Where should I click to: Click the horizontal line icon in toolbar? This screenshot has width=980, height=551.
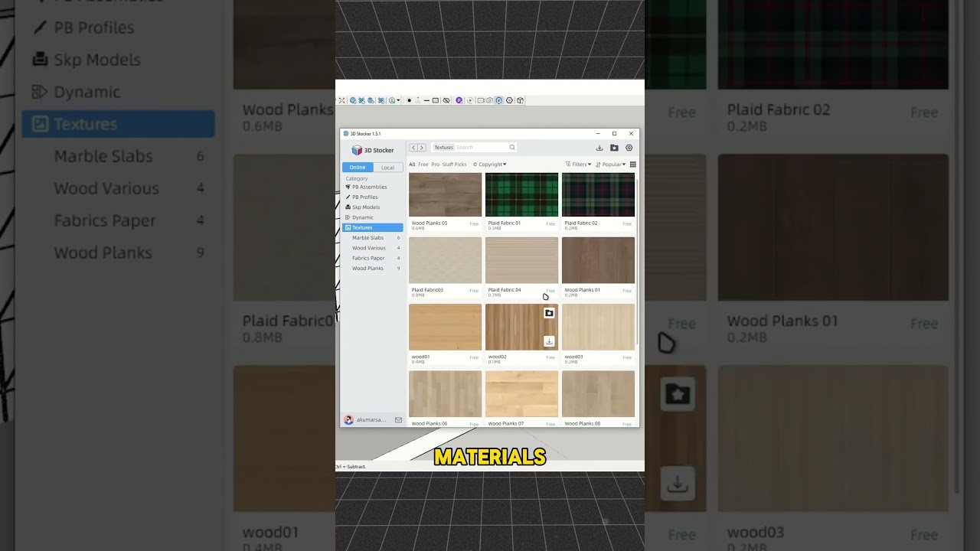(x=426, y=100)
